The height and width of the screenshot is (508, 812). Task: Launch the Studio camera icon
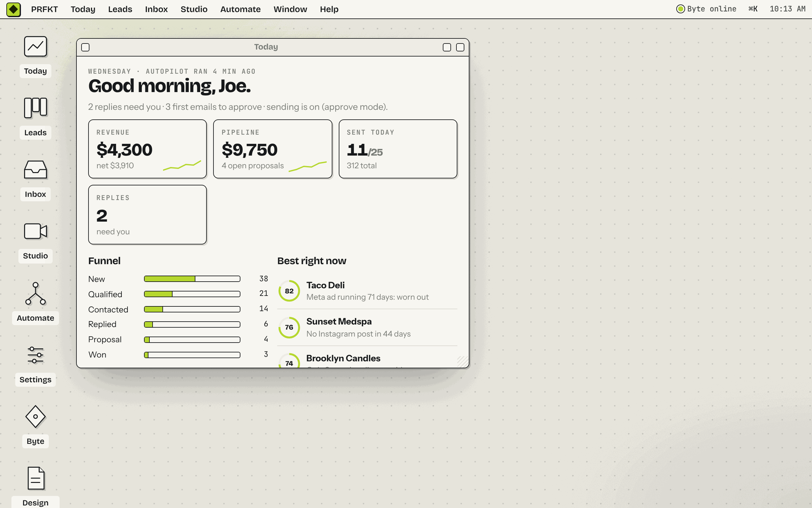tap(35, 231)
